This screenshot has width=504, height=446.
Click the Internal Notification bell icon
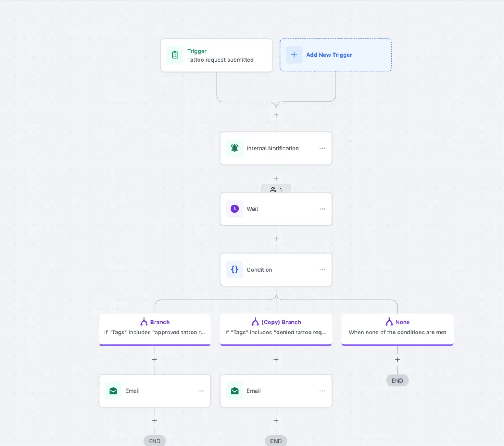click(235, 148)
